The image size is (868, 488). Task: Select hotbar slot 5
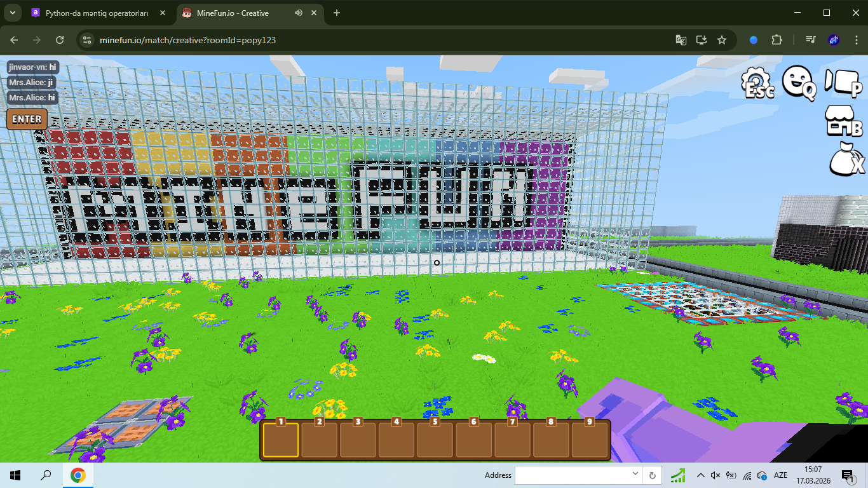(435, 439)
